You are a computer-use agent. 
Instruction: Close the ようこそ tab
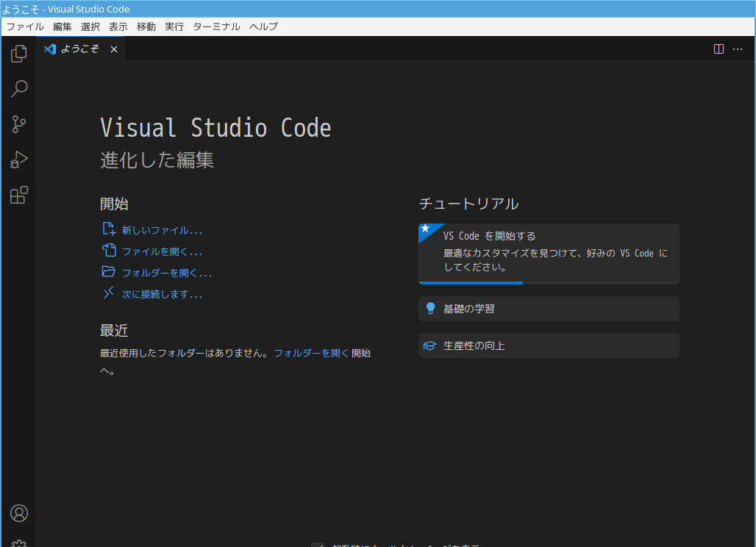114,49
